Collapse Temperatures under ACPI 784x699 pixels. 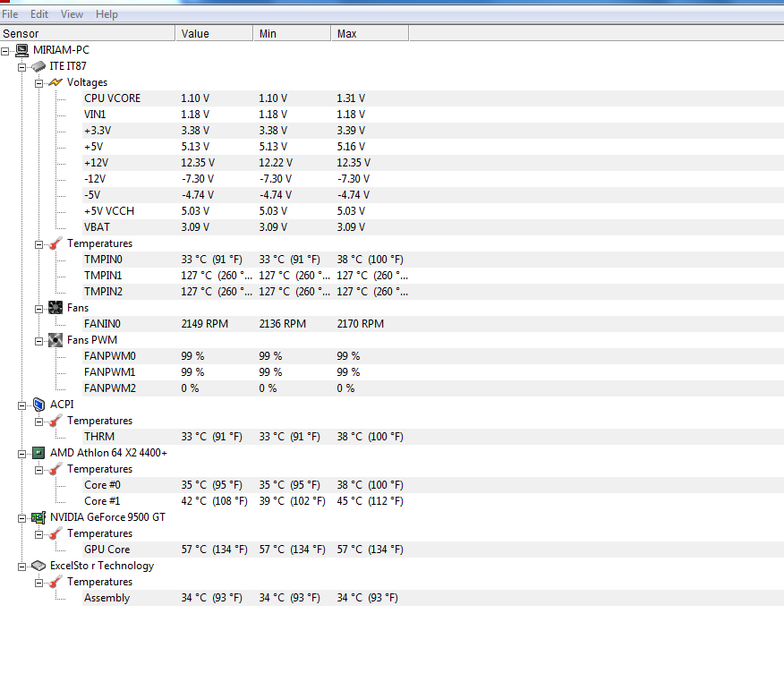[39, 422]
